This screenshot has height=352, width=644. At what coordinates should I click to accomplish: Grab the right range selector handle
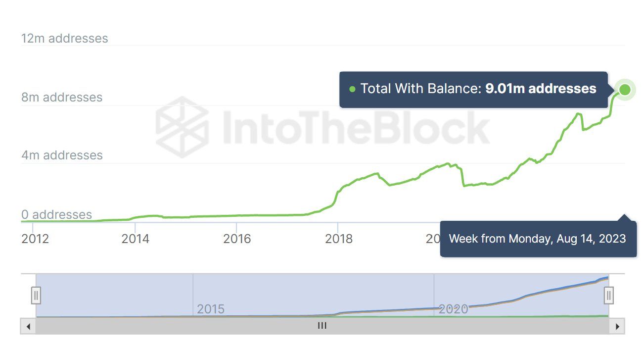(609, 296)
